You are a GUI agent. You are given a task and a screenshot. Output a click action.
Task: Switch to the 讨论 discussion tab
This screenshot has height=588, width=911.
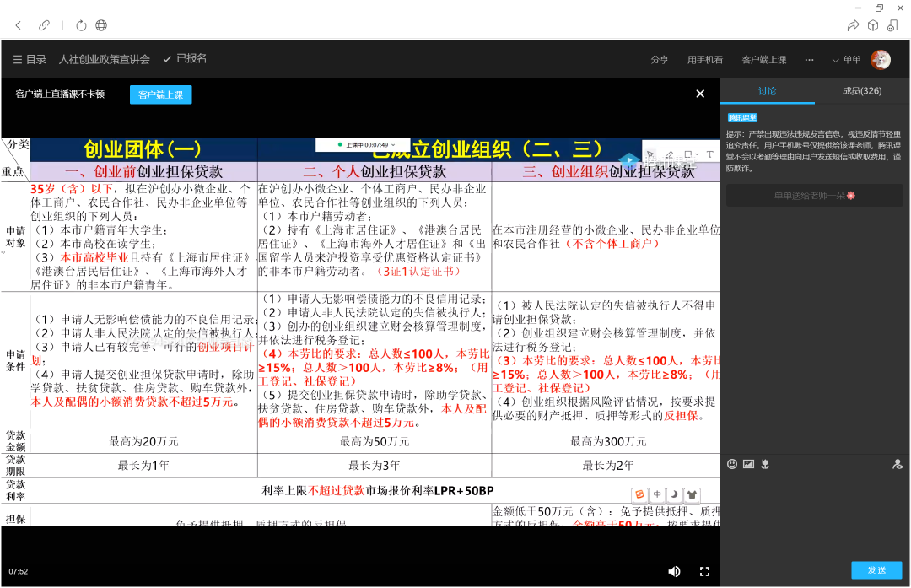point(767,91)
